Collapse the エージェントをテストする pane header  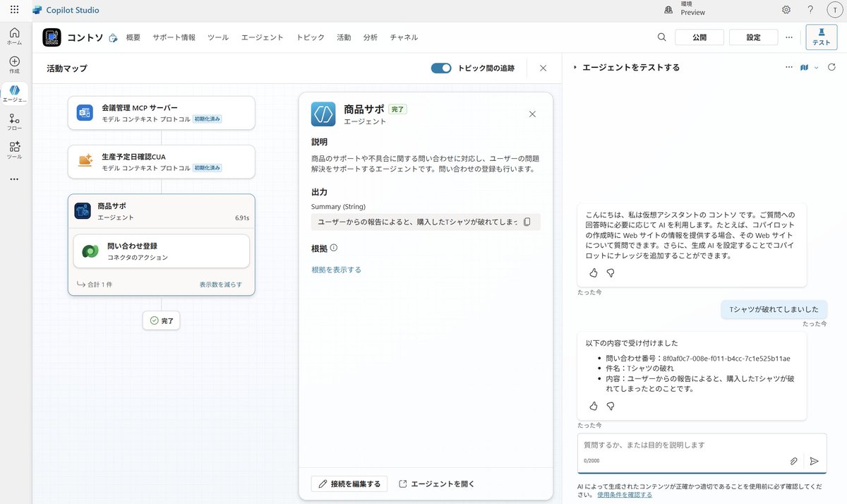click(575, 68)
